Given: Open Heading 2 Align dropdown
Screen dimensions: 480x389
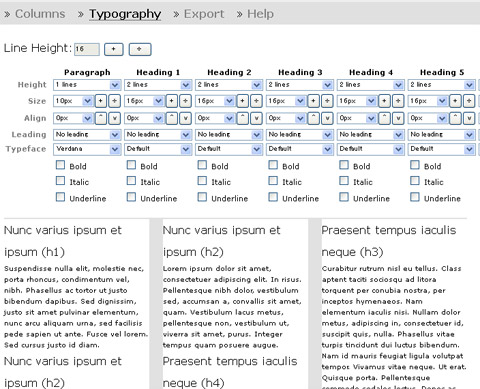Looking at the screenshot, I should click(215, 118).
